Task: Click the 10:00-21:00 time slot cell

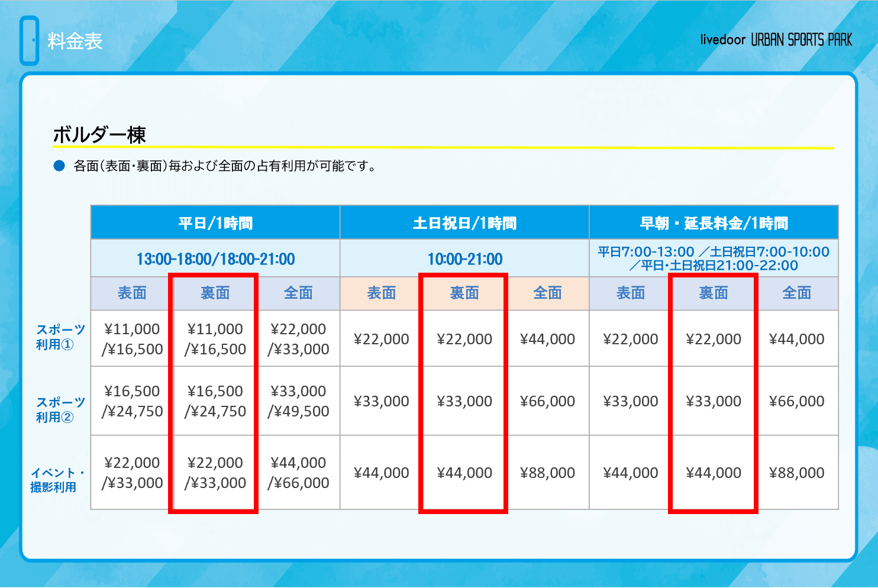Action: 464,259
